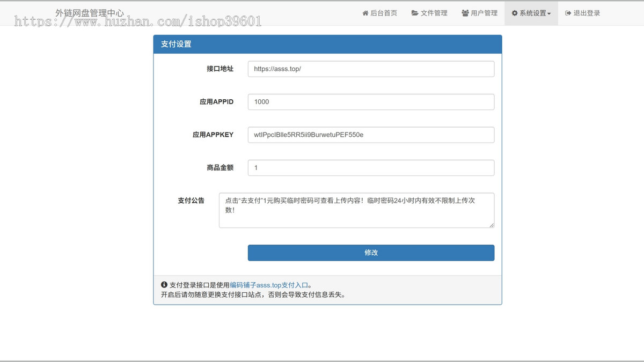Go to 用户管理 page
The image size is (644, 362).
[479, 13]
